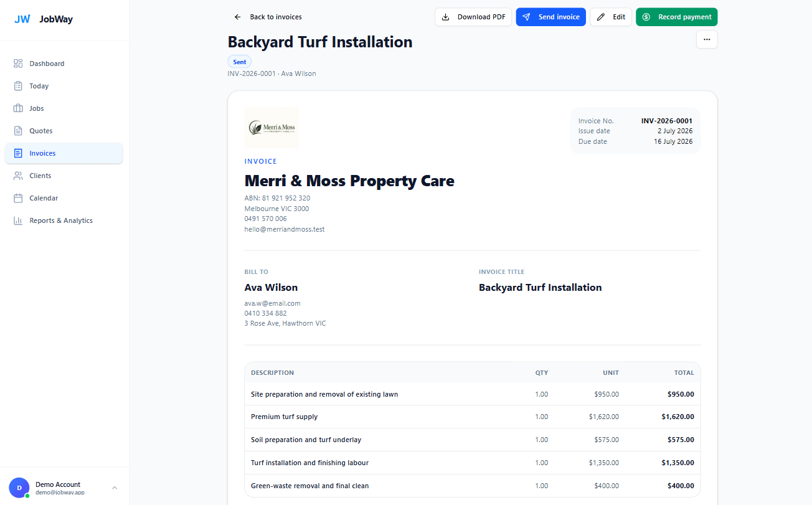Click the business phone 0491 570 006

(266, 219)
